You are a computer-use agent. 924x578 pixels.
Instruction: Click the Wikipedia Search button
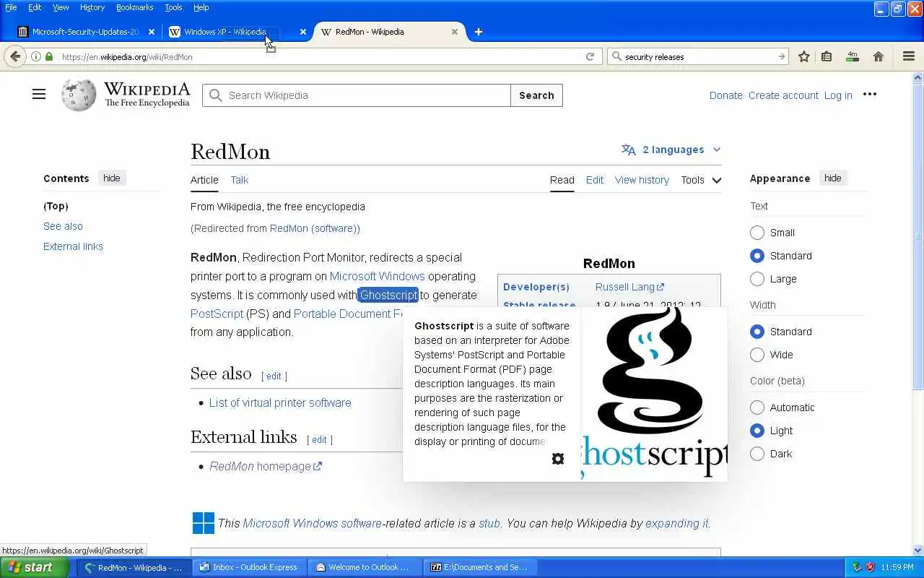pyautogui.click(x=536, y=95)
